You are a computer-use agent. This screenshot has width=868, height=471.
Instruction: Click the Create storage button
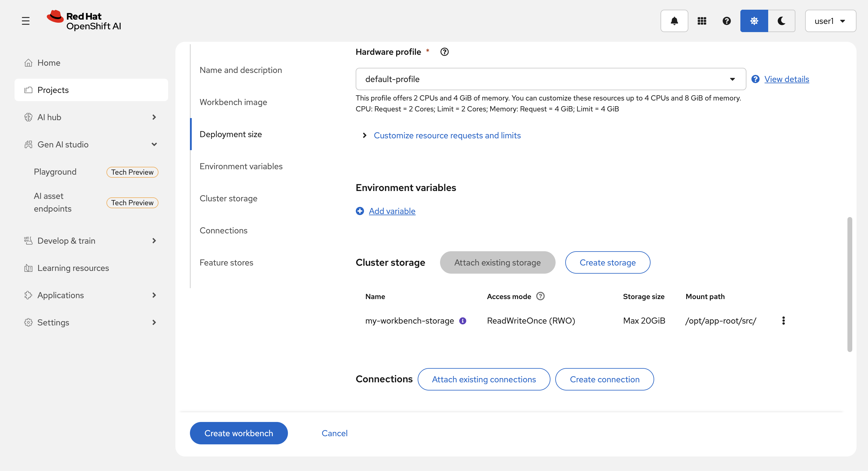click(607, 262)
